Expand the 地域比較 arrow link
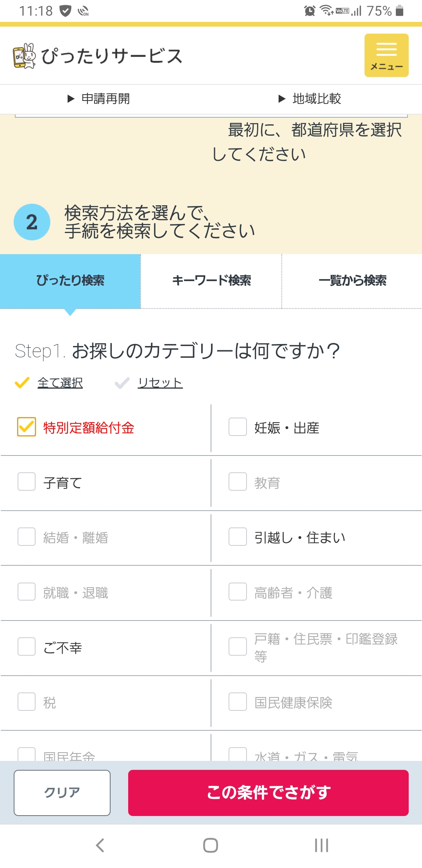 pos(309,99)
